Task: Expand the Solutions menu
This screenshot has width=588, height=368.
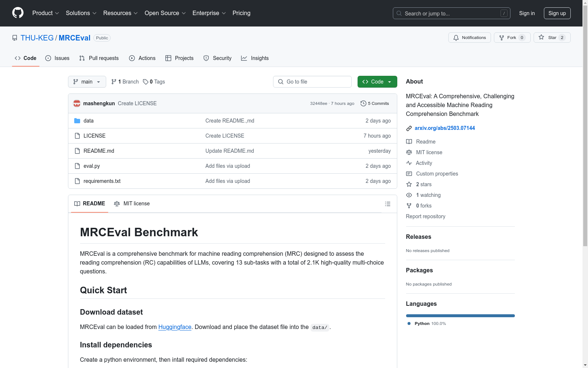Action: coord(81,13)
